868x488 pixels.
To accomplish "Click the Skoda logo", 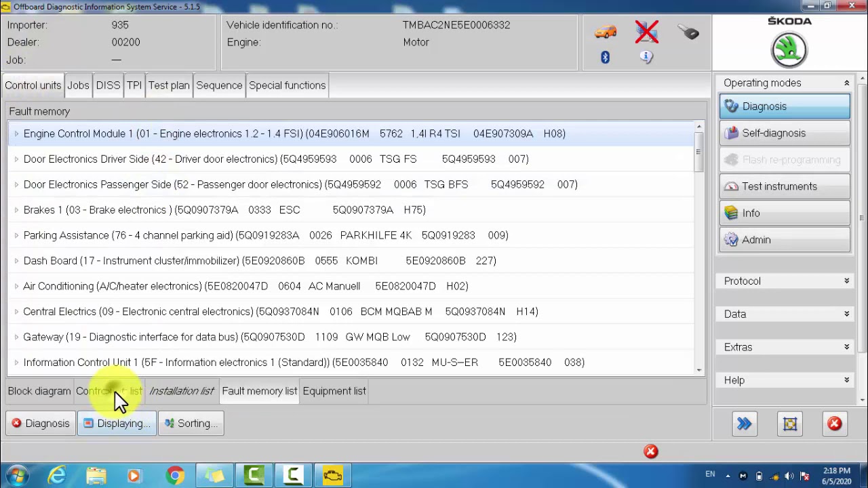I will click(789, 49).
